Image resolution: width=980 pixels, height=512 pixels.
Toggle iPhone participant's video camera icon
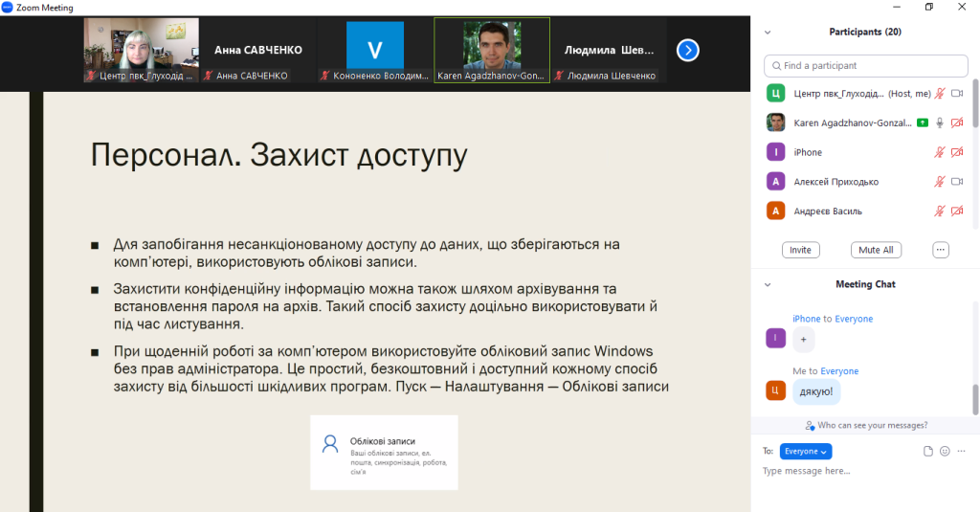tap(957, 152)
